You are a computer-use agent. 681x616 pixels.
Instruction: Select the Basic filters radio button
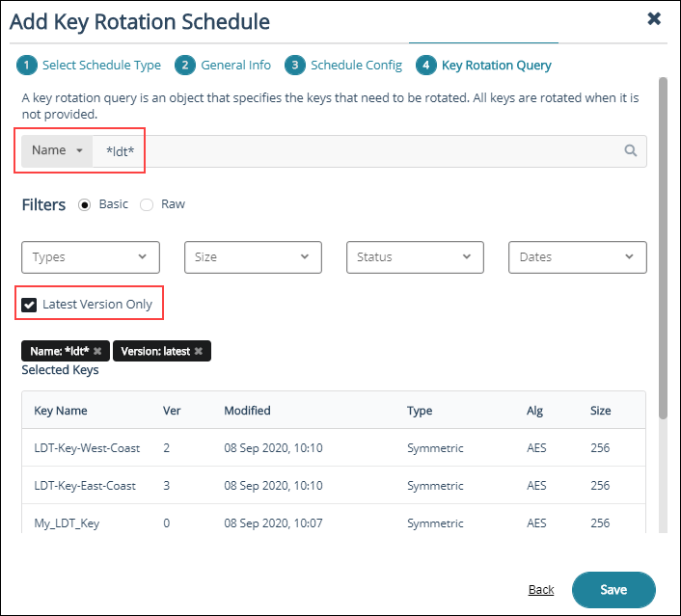coord(85,204)
